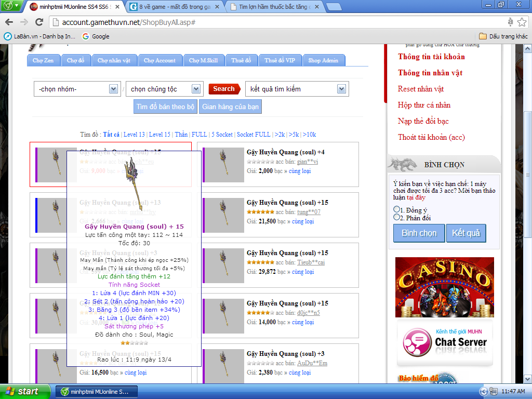
Task: Filter items by Level 15
Action: [159, 135]
